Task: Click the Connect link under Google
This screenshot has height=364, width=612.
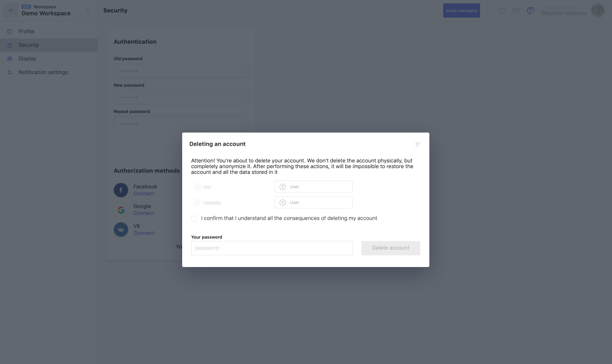Action: (144, 214)
